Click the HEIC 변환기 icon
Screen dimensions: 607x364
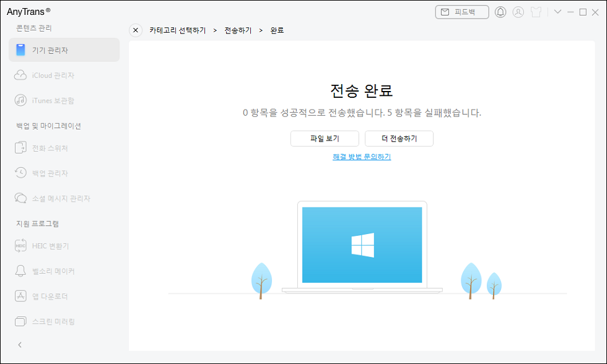pyautogui.click(x=20, y=246)
